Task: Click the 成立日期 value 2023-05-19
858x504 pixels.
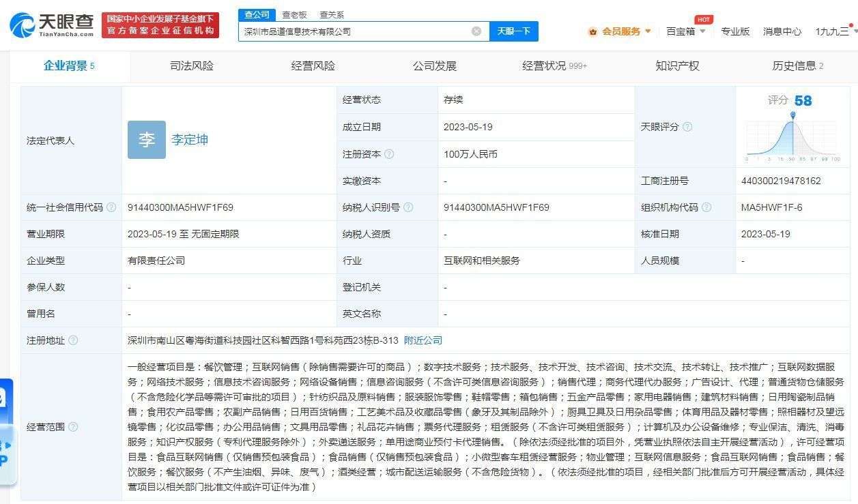Action: 468,127
